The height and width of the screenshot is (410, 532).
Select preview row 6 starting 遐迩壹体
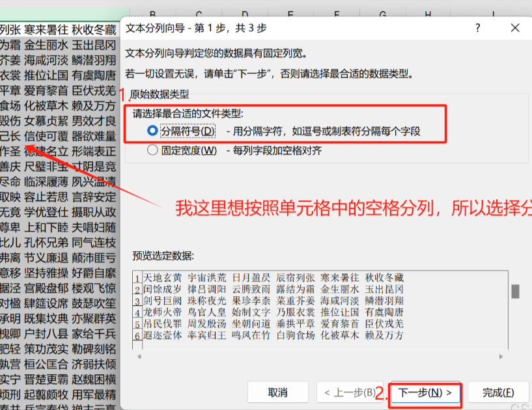163,335
